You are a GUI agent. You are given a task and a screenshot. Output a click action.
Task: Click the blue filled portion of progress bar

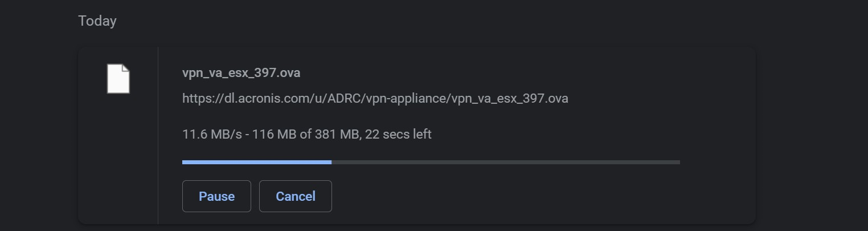pos(257,162)
